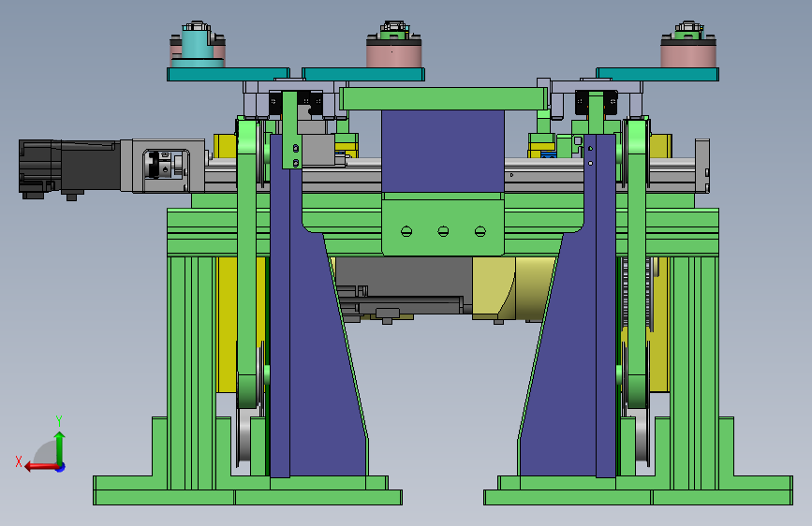Select the pink cylinder on the middle teal plate
This screenshot has width=812, height=526.
click(393, 54)
